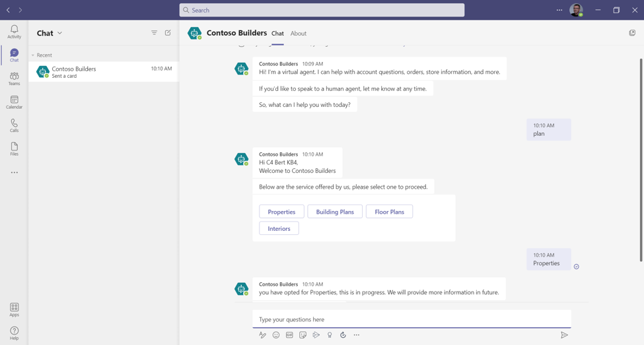Open Files from the left rail
Image resolution: width=644 pixels, height=345 pixels.
pyautogui.click(x=14, y=149)
